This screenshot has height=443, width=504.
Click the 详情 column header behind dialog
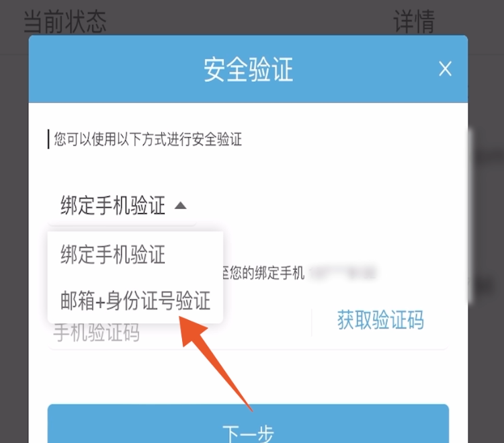(x=414, y=22)
